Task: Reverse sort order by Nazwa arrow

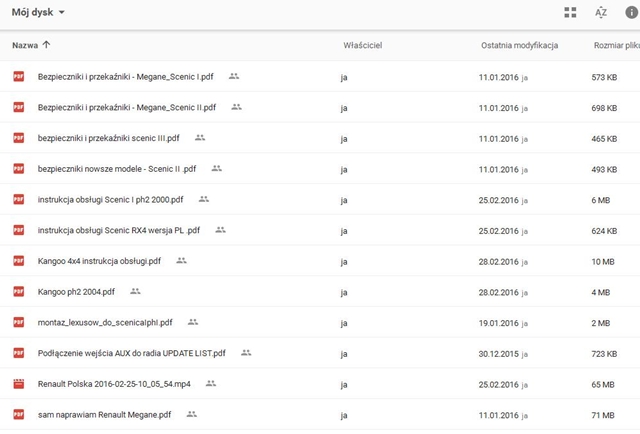Action: (47, 45)
